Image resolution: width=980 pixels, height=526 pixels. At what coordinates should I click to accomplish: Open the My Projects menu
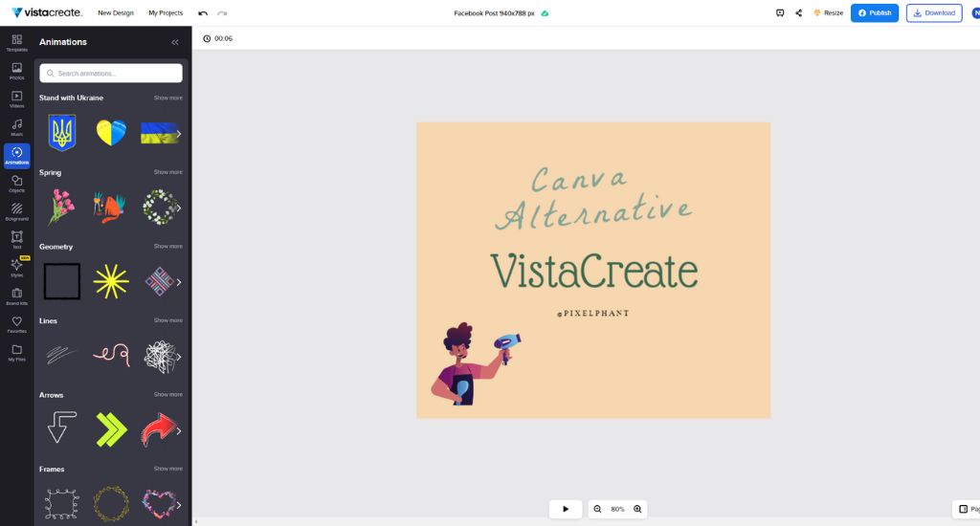tap(166, 13)
